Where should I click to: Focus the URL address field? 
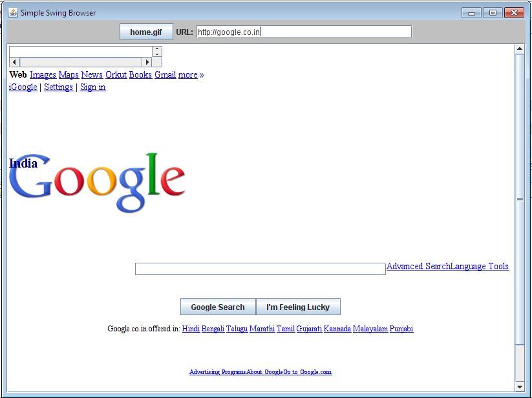point(304,32)
